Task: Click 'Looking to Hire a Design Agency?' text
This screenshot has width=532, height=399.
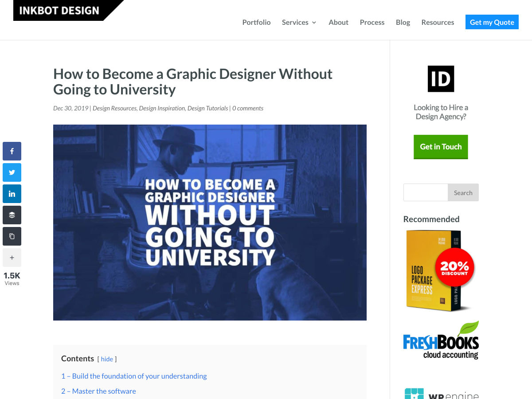Action: pos(441,112)
